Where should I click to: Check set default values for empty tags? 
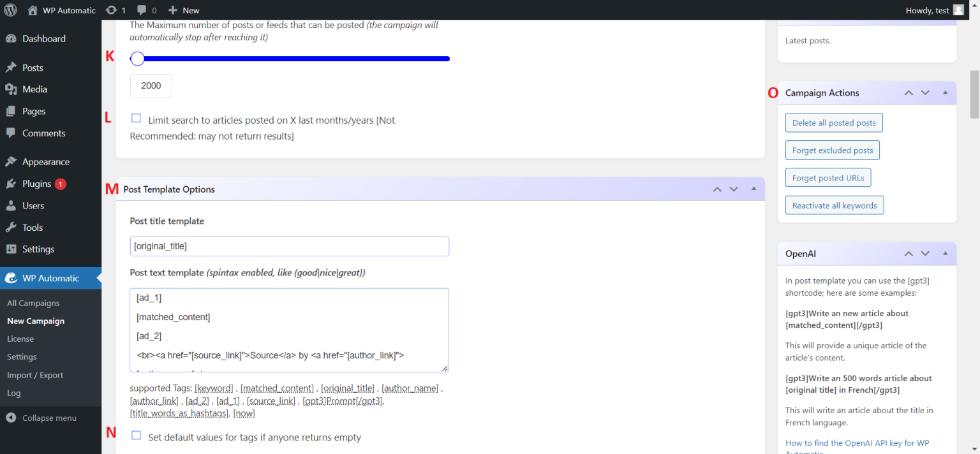(136, 434)
